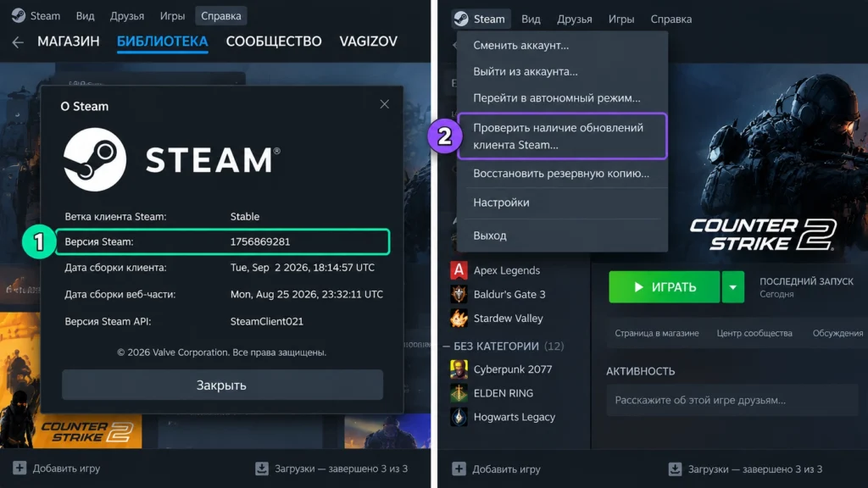
Task: Open the Игры menu in the right window
Action: pyautogui.click(x=621, y=19)
